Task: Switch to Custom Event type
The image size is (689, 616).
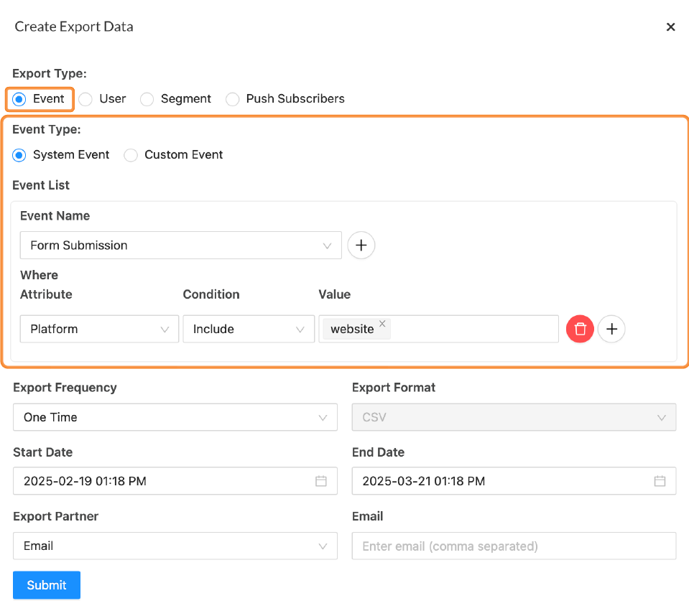Action: (131, 155)
